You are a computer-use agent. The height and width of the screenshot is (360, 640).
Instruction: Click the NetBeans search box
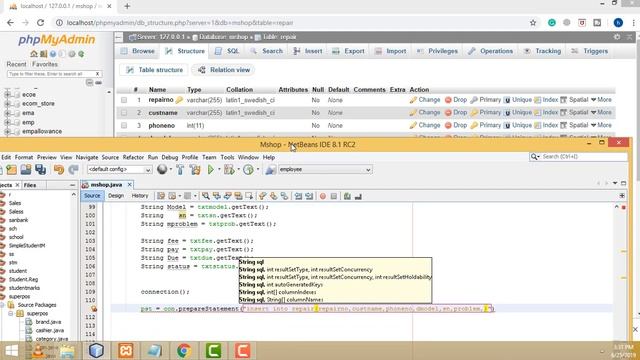point(578,157)
